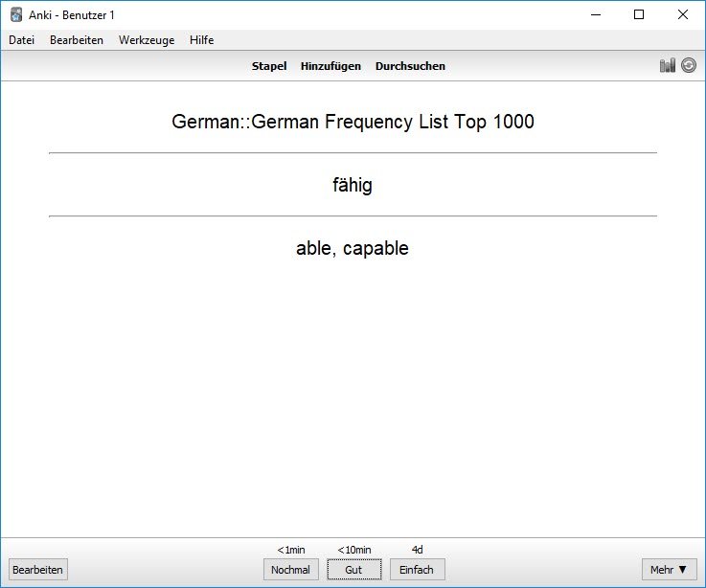Open the Bearbeiten menu in menu bar
The image size is (706, 588).
(x=77, y=40)
